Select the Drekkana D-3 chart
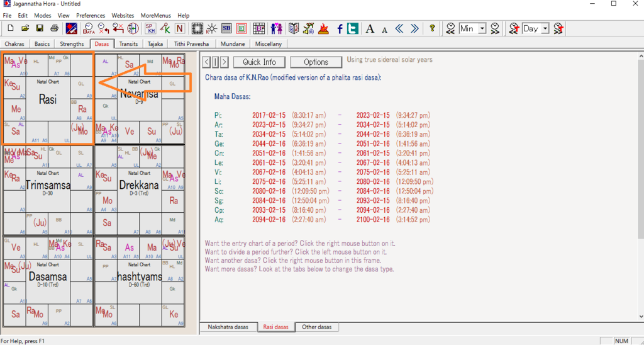This screenshot has height=345, width=644. [139, 189]
